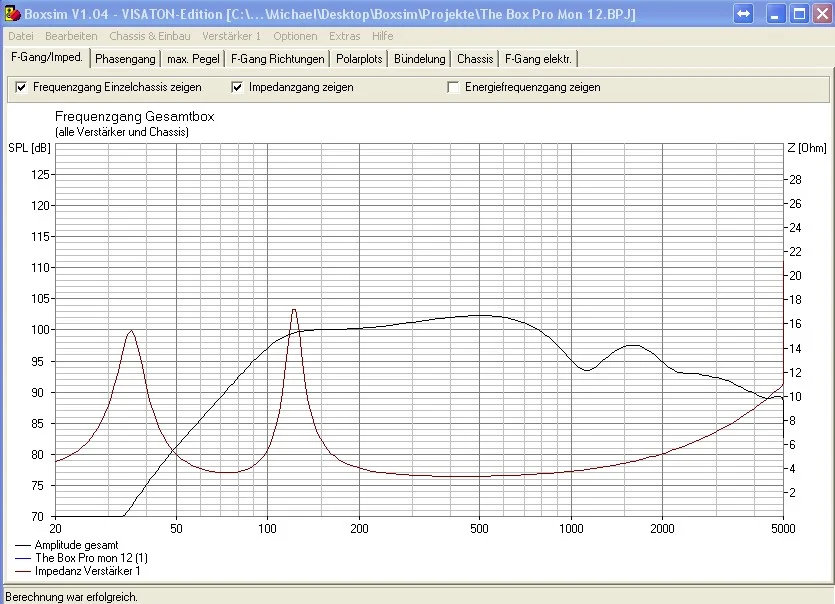
Task: Open the Optionen menu
Action: (296, 36)
